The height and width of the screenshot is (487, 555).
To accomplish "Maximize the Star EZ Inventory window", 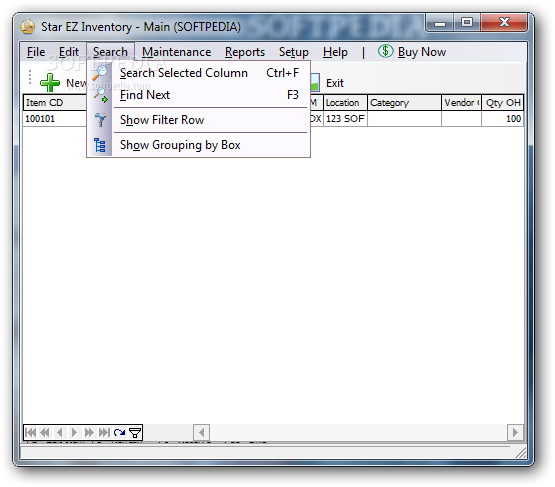I will click(467, 23).
